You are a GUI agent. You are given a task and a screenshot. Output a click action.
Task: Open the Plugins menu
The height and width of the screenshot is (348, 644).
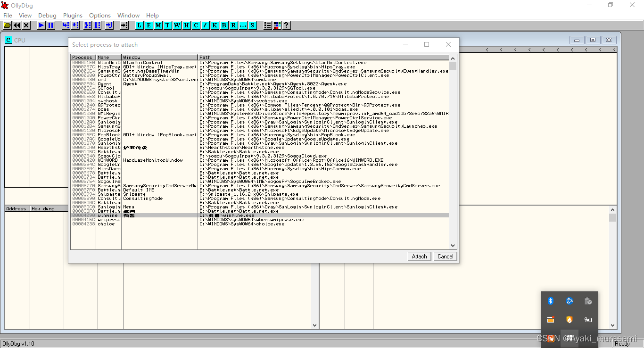coord(73,16)
